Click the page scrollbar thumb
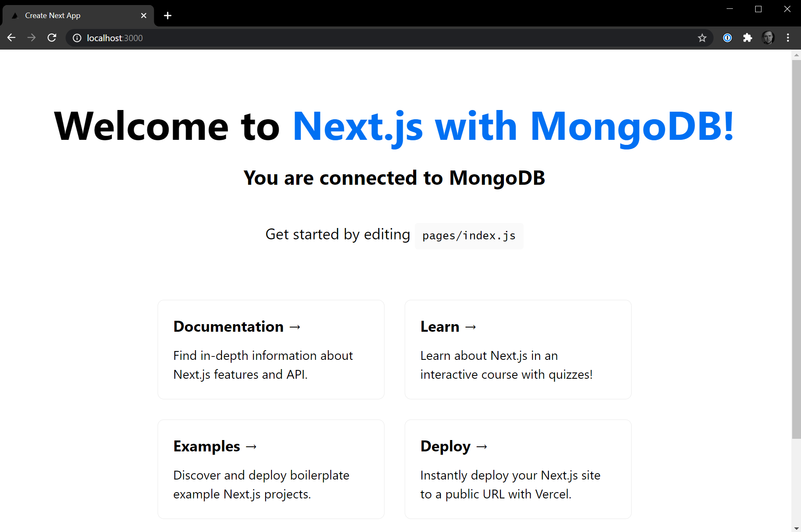Screen dimensions: 801x532 pyautogui.click(x=796, y=249)
